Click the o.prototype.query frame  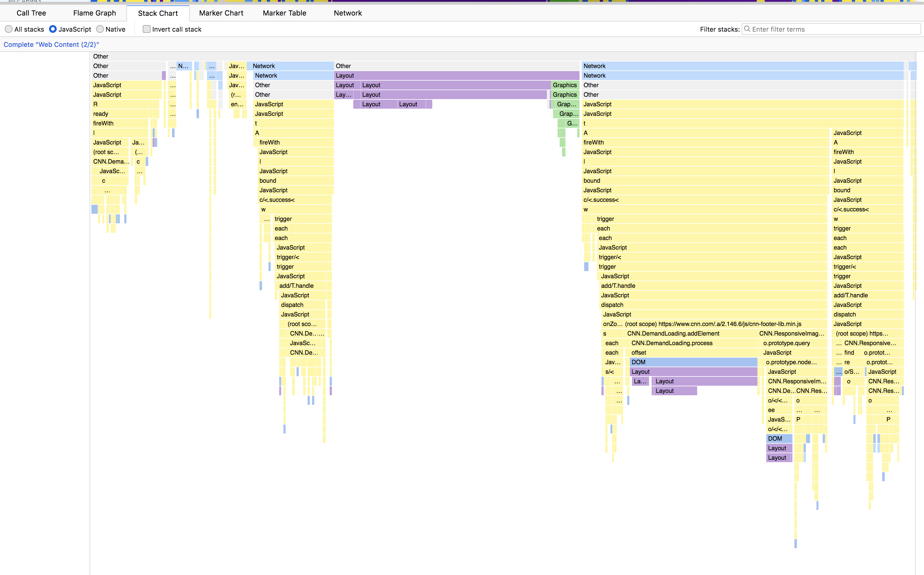coord(794,343)
